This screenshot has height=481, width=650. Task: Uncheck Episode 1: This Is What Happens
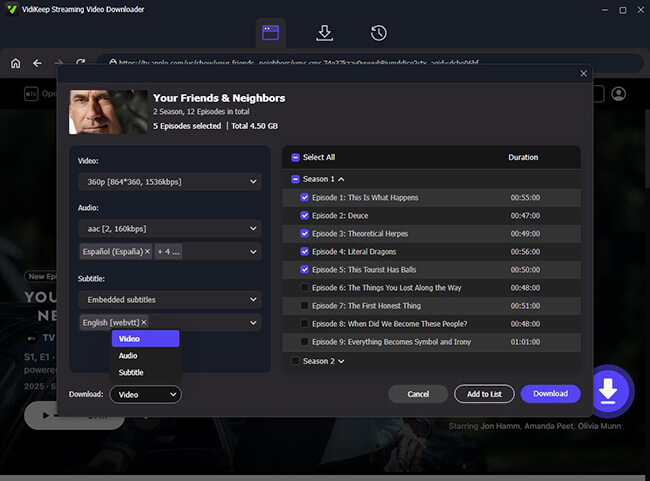click(304, 197)
